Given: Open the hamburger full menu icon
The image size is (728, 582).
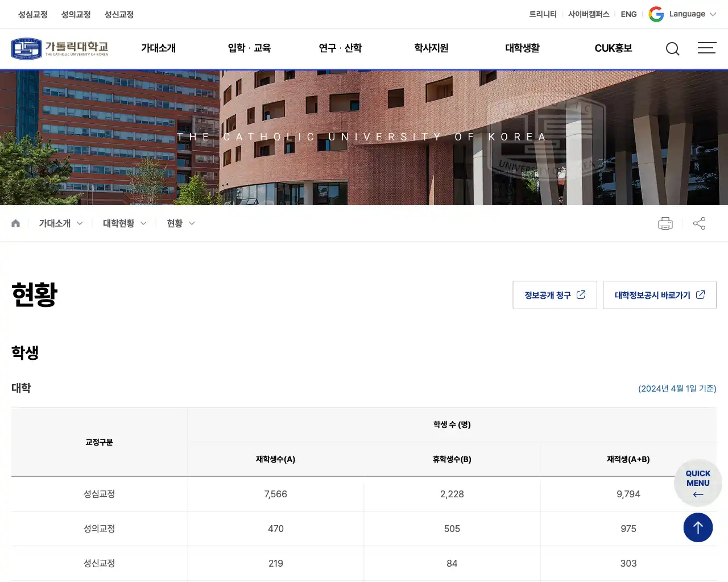Looking at the screenshot, I should (x=707, y=48).
